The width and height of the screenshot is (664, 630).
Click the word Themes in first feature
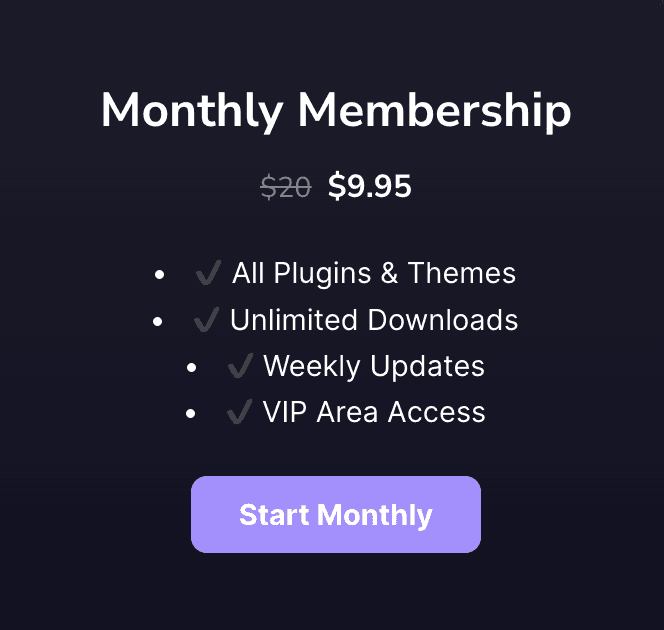coord(462,273)
